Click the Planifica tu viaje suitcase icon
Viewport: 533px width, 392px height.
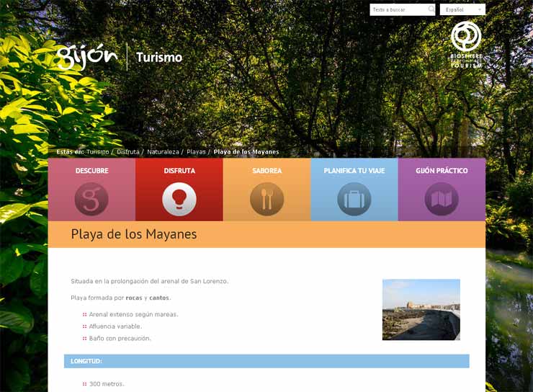(x=354, y=199)
